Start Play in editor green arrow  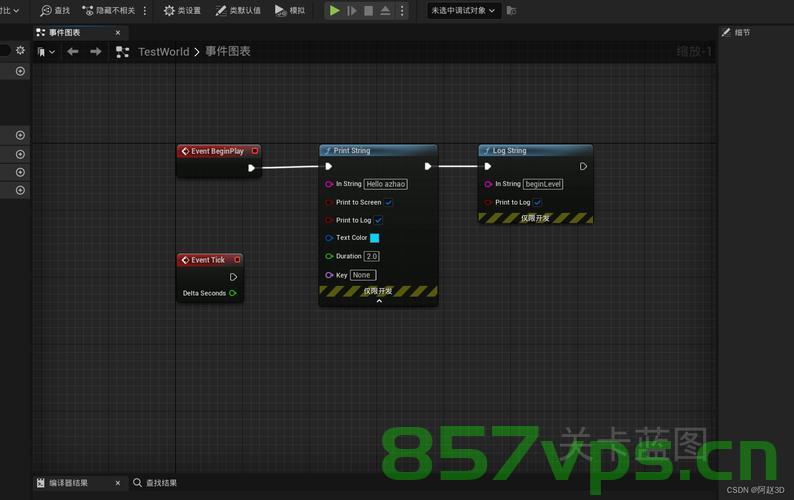334,10
